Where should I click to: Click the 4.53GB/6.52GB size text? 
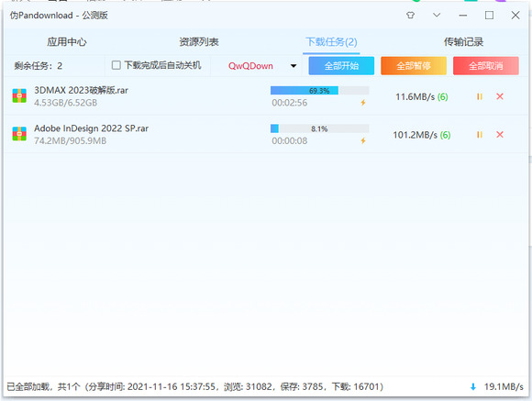(x=65, y=103)
